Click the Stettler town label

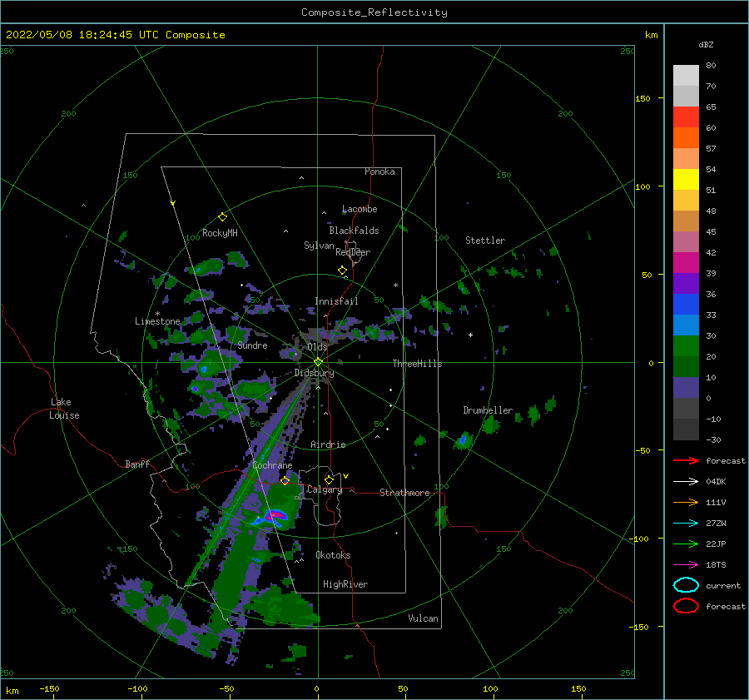[x=485, y=241]
